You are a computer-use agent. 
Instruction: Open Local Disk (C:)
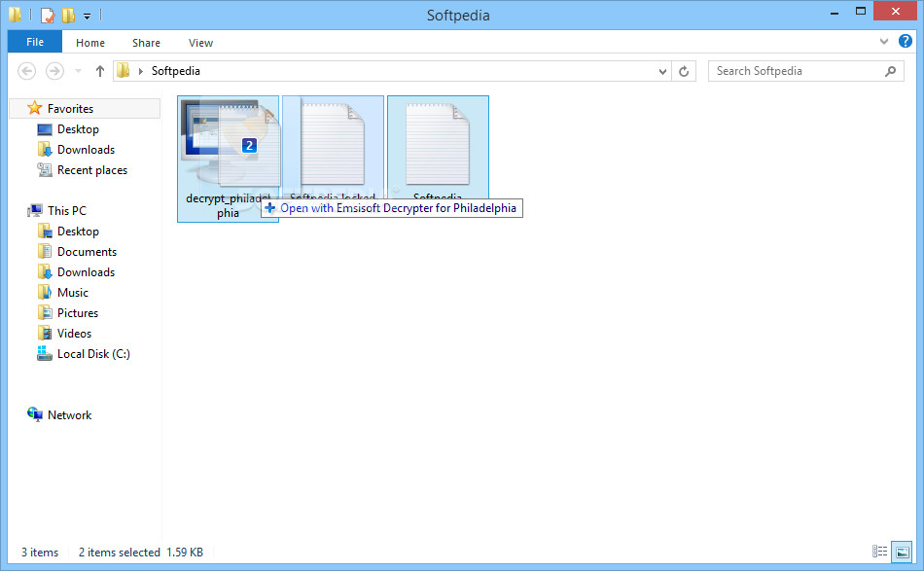(93, 354)
